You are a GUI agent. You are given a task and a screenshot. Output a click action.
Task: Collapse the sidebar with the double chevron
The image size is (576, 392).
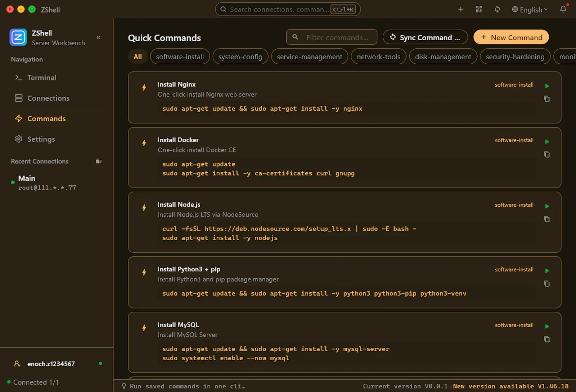point(98,37)
